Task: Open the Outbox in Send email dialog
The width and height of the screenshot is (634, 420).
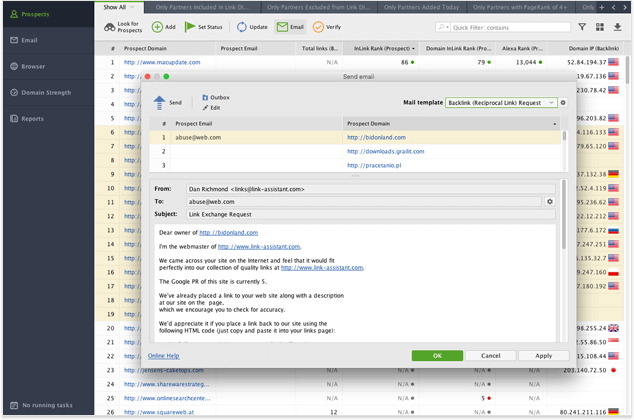Action: coord(215,97)
